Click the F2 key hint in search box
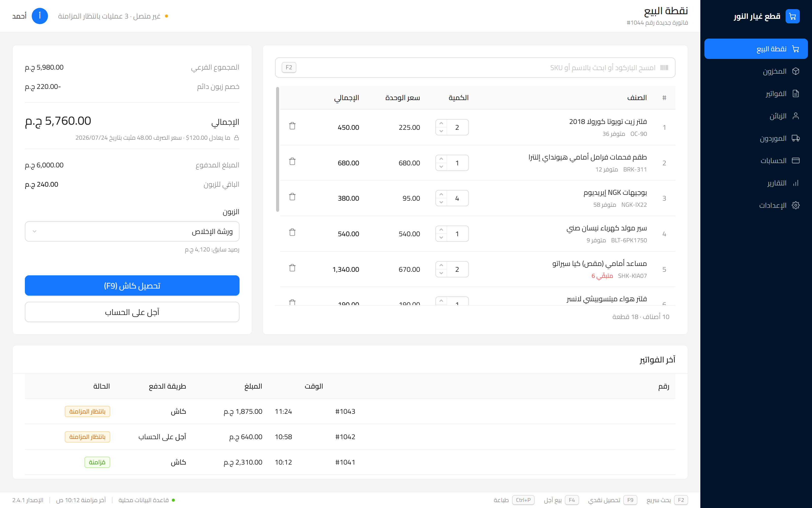The height and width of the screenshot is (508, 812). pos(289,68)
